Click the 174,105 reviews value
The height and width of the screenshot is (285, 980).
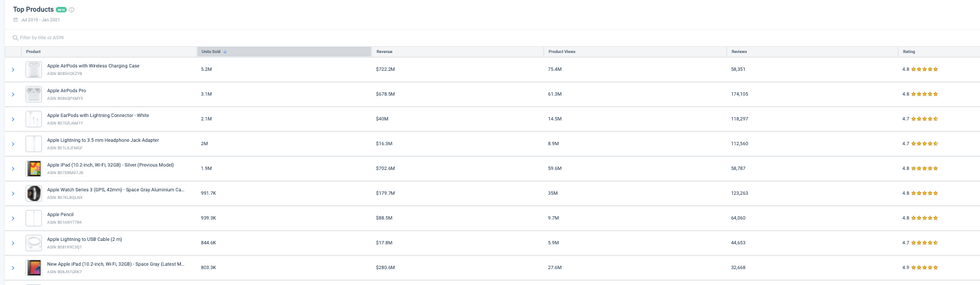(x=740, y=94)
